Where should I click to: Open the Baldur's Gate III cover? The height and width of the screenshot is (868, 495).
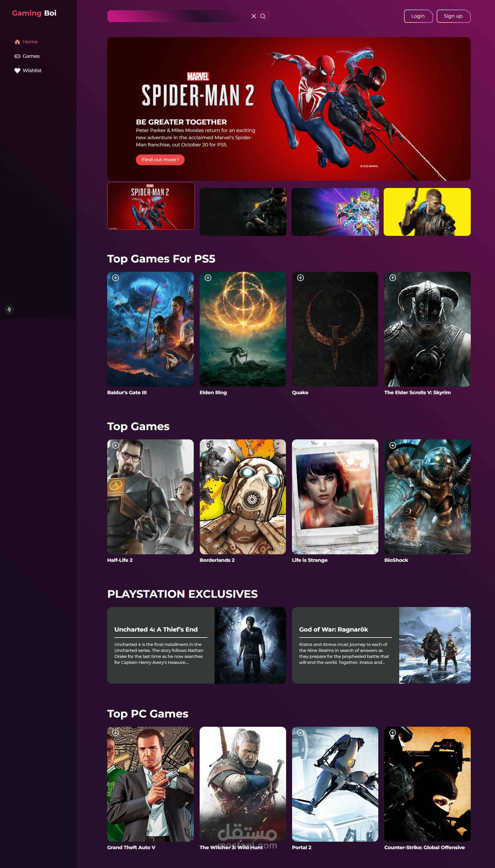[150, 329]
